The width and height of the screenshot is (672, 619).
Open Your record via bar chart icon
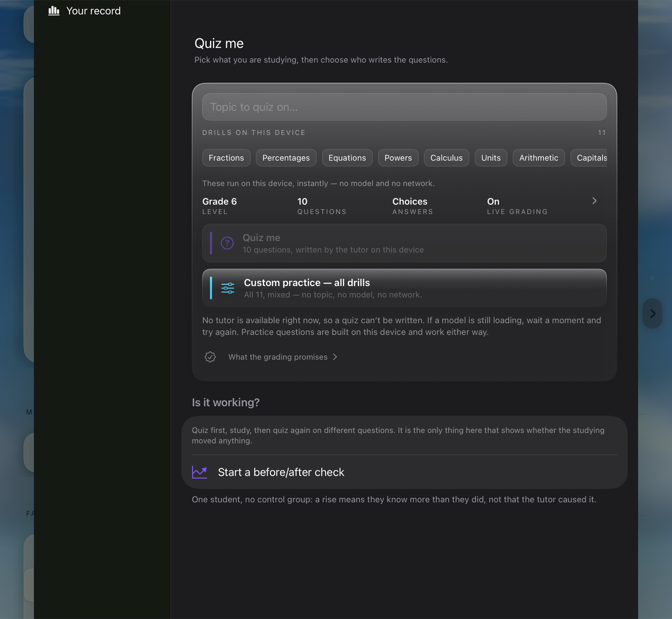point(54,11)
